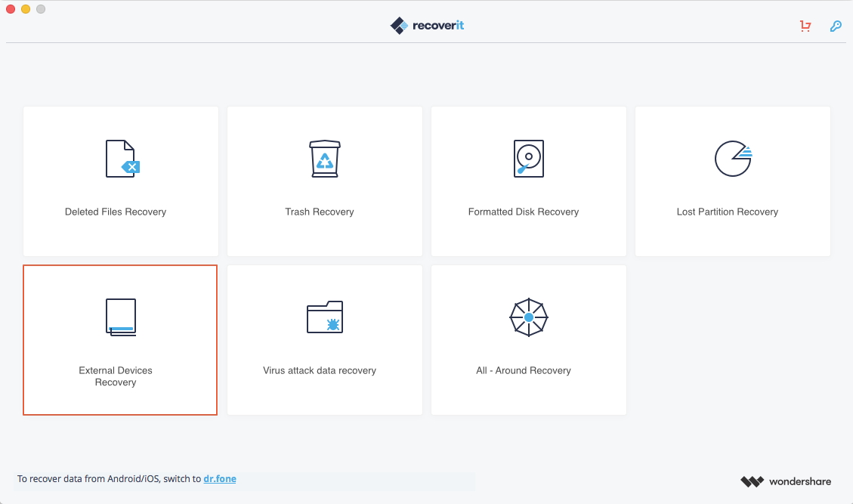The width and height of the screenshot is (853, 504).
Task: Click the All-Around Recovery web icon
Action: pyautogui.click(x=529, y=317)
